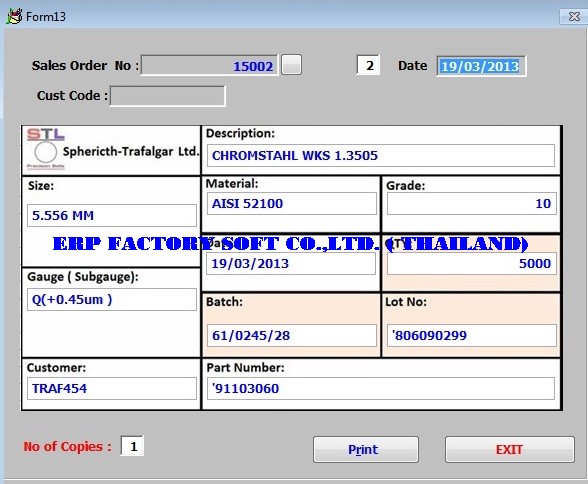The image size is (588, 484).
Task: Click the EXIT button
Action: [510, 449]
